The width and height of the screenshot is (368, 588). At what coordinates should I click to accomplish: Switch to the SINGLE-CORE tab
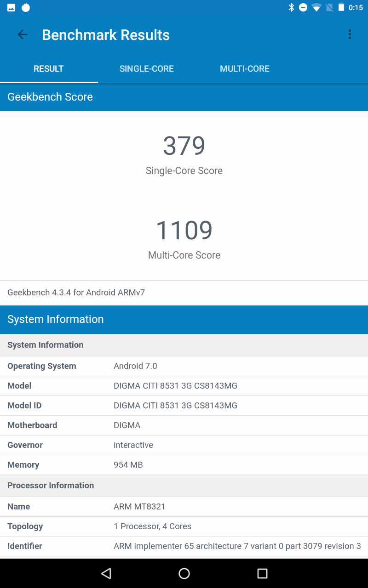[x=147, y=69]
